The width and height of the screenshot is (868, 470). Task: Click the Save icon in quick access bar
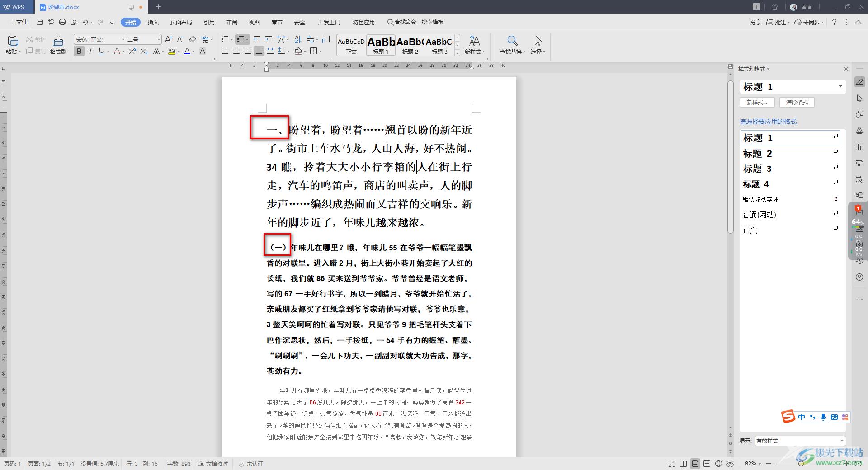pyautogui.click(x=40, y=22)
